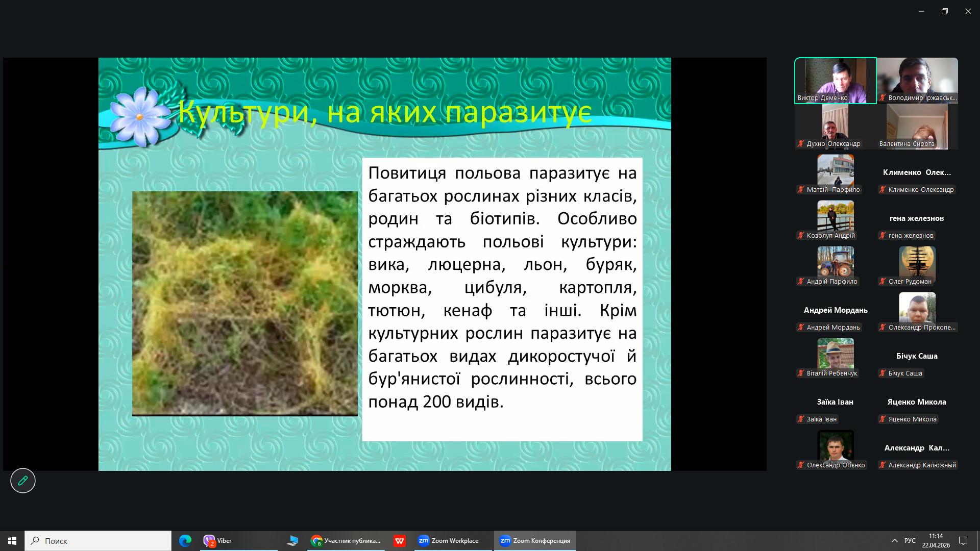Open the clock and date flyout
Screen dimensions: 980x551
tap(936, 541)
